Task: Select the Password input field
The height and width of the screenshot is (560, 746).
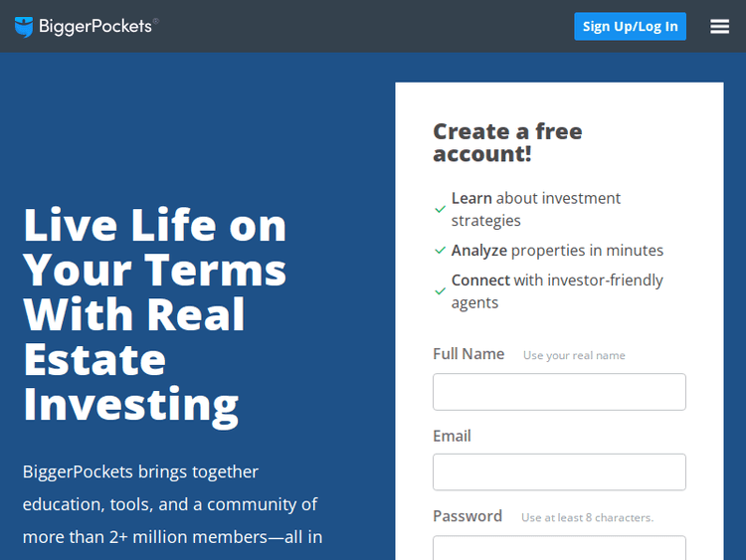Action: point(559,548)
